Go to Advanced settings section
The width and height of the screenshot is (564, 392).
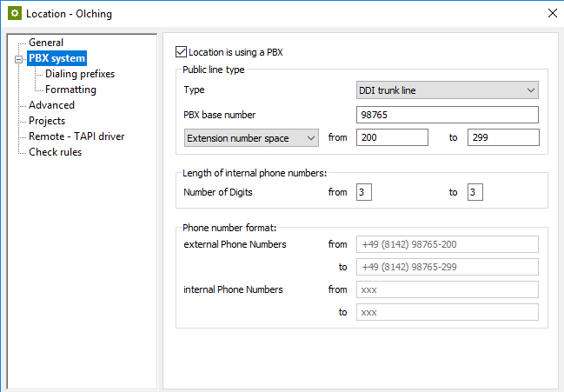pyautogui.click(x=51, y=105)
